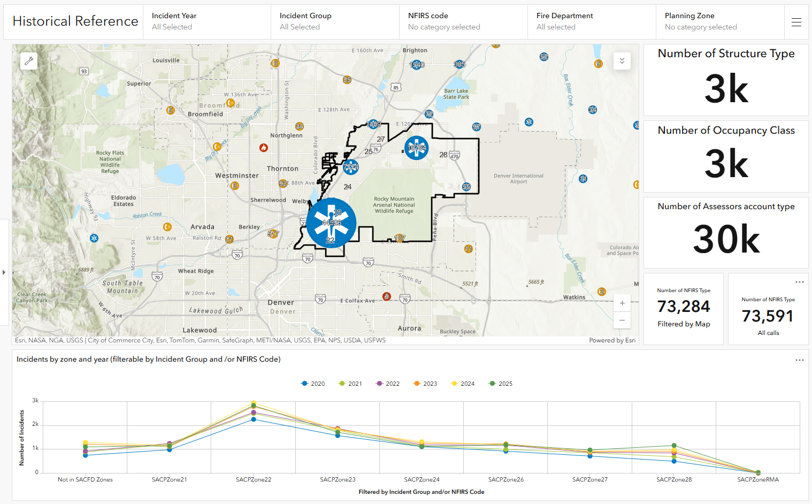
Task: Click the SACPZone22 2024 data point
Action: coord(254,403)
